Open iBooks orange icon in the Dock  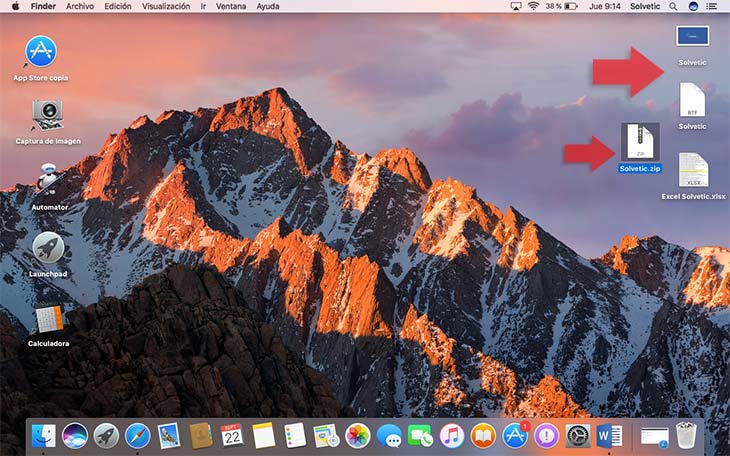[x=483, y=436]
